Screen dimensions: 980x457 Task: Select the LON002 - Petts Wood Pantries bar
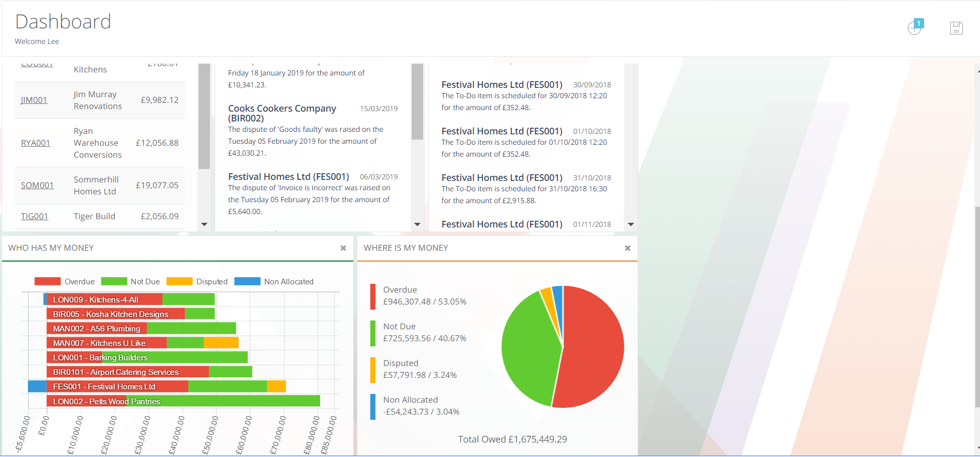183,401
